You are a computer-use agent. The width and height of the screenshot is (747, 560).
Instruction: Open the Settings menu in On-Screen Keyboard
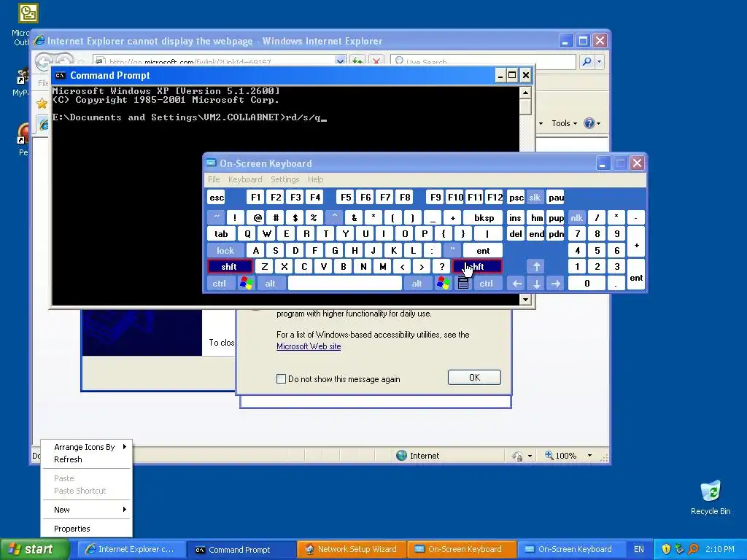tap(285, 179)
